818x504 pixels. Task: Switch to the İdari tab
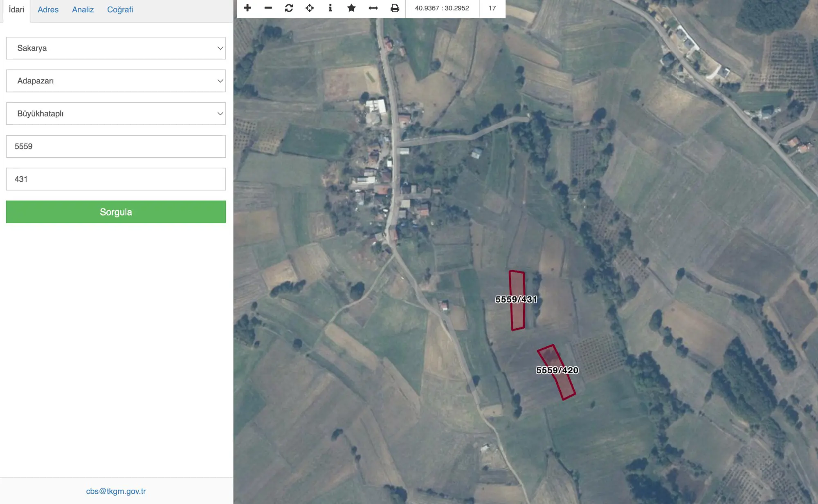click(x=16, y=10)
